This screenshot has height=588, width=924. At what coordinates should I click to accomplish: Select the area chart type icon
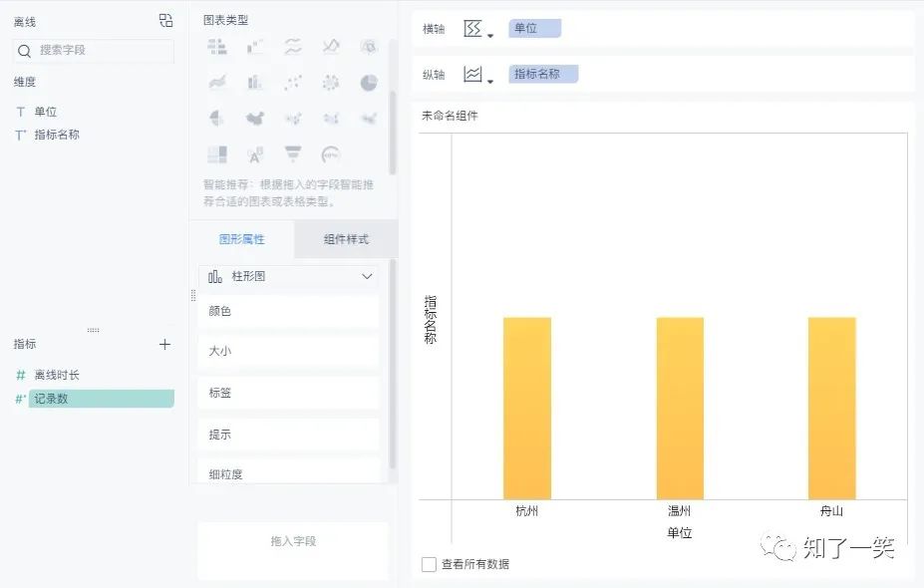pyautogui.click(x=217, y=82)
